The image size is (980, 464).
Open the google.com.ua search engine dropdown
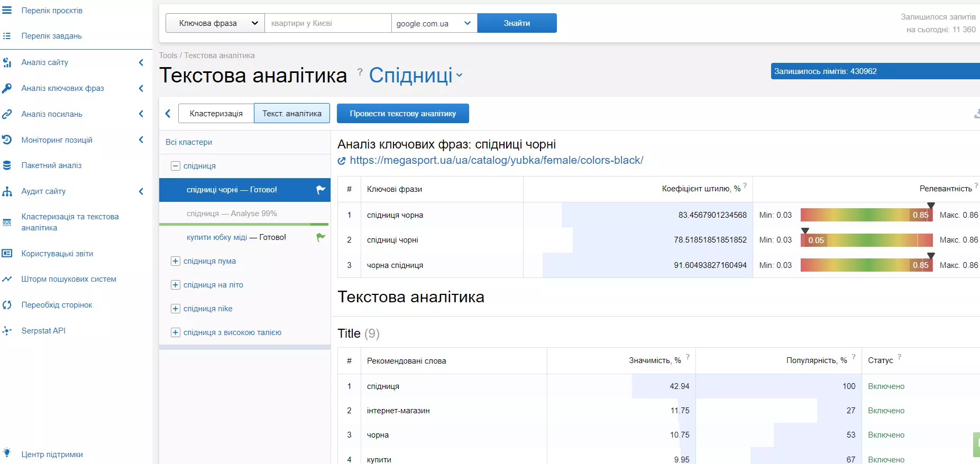[434, 23]
